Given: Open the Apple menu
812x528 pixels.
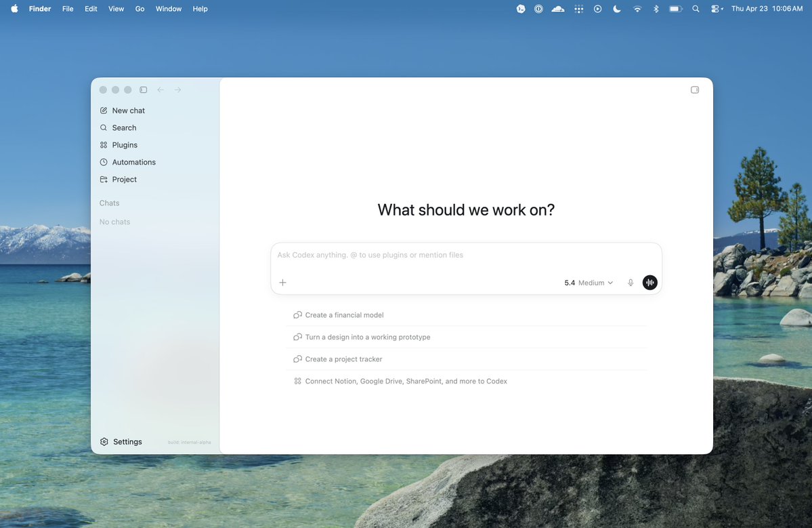Looking at the screenshot, I should tap(14, 9).
